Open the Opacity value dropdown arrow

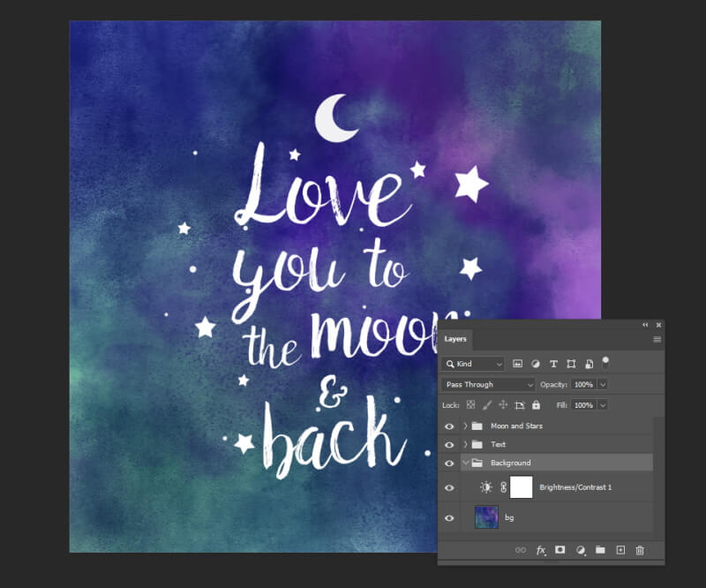(x=603, y=385)
